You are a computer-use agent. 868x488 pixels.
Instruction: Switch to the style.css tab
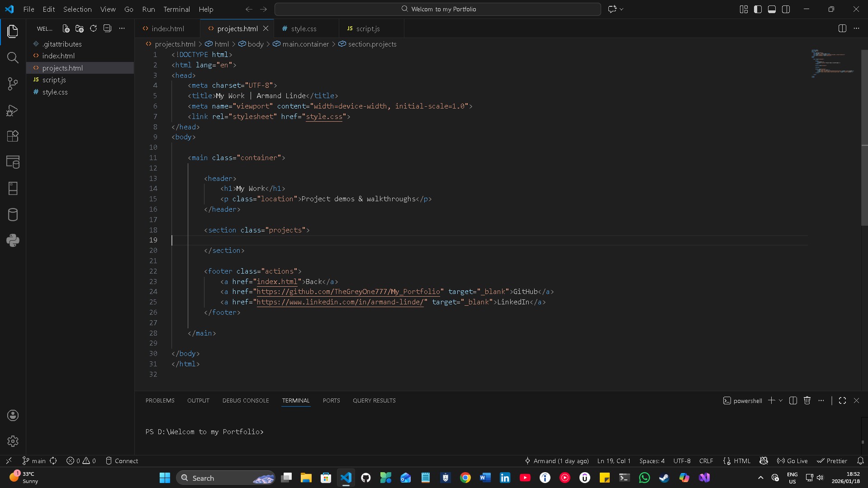tap(304, 28)
